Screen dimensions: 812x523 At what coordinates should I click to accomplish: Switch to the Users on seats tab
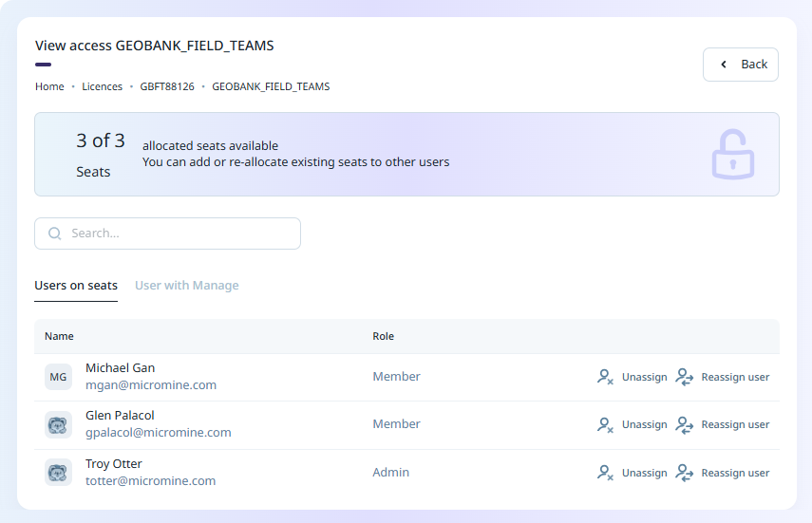[x=76, y=286]
